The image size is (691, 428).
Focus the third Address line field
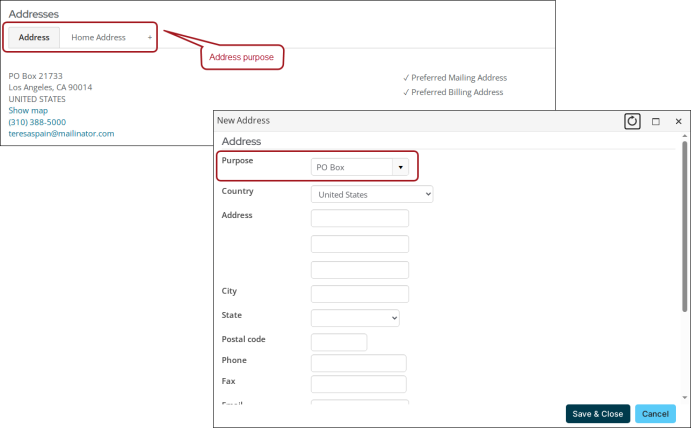(360, 270)
